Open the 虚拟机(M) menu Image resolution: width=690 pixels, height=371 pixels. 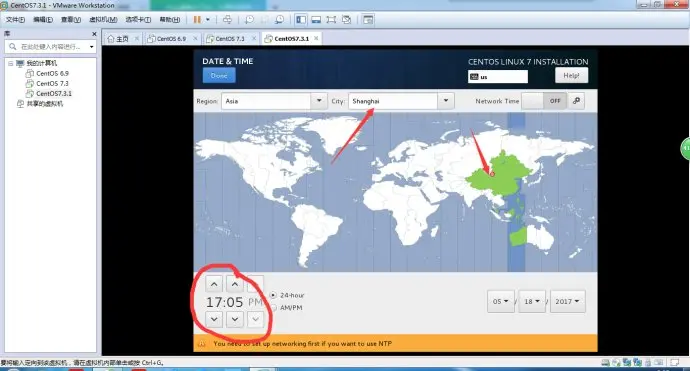(103, 19)
